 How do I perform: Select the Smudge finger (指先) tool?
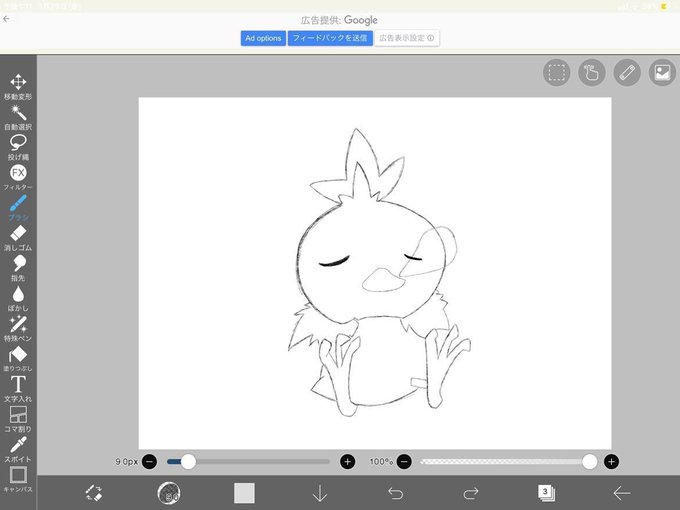(x=18, y=268)
